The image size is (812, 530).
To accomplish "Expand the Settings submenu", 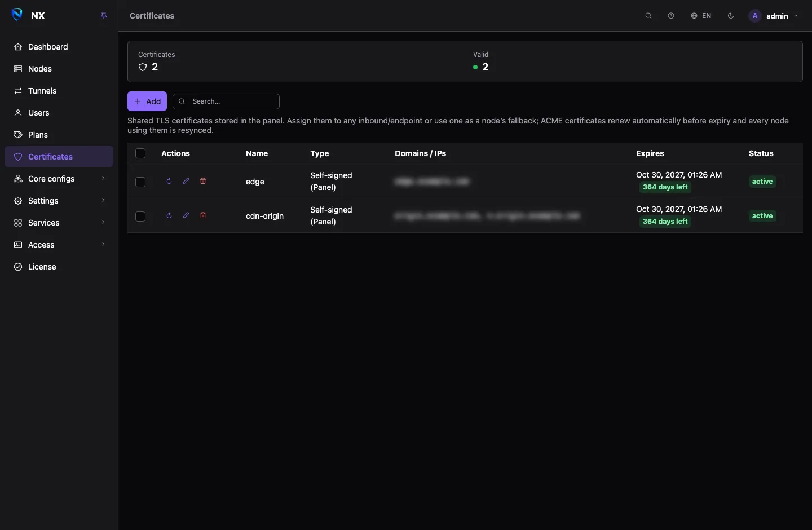I will pos(59,201).
